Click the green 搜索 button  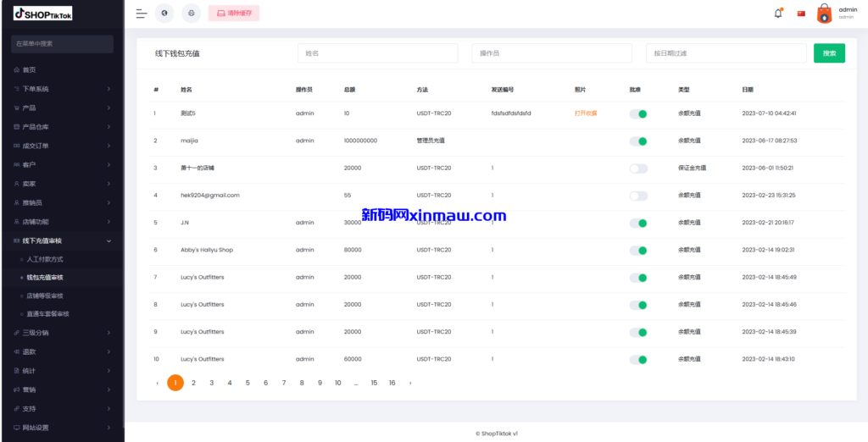(x=829, y=53)
